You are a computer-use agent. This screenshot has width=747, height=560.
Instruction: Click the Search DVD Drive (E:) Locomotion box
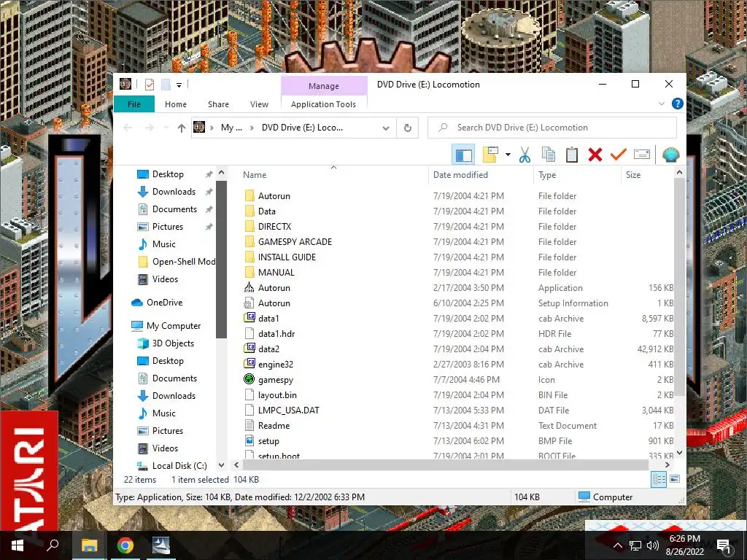point(552,128)
